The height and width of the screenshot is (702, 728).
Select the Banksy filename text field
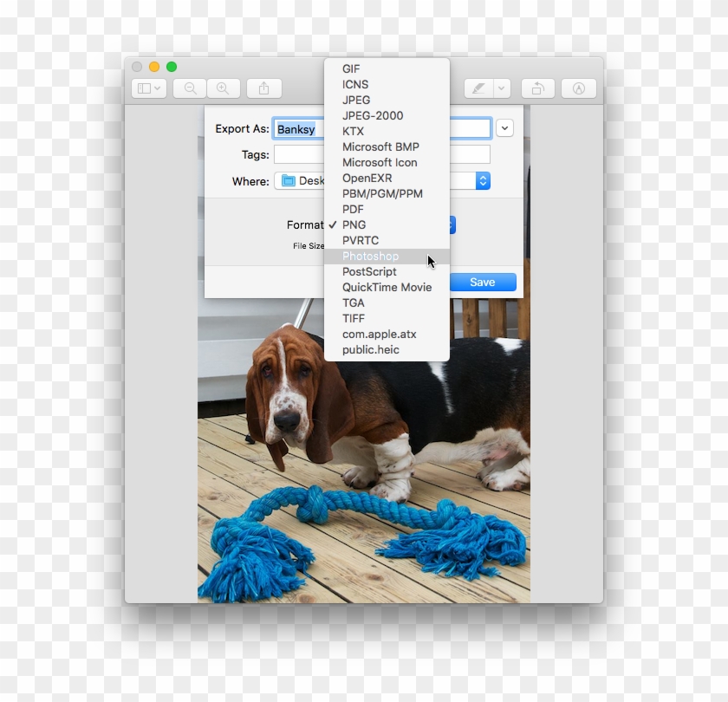coord(298,128)
